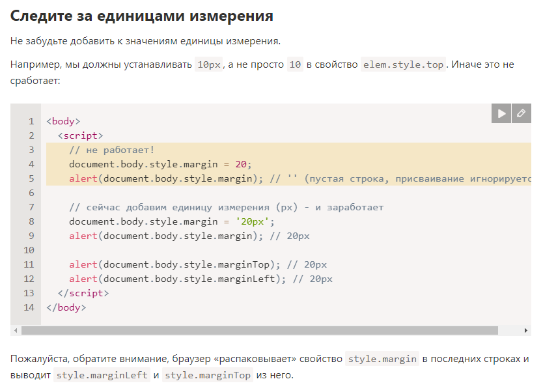Click the comment '// не работает!'
This screenshot has height=392, width=543.
[111, 150]
